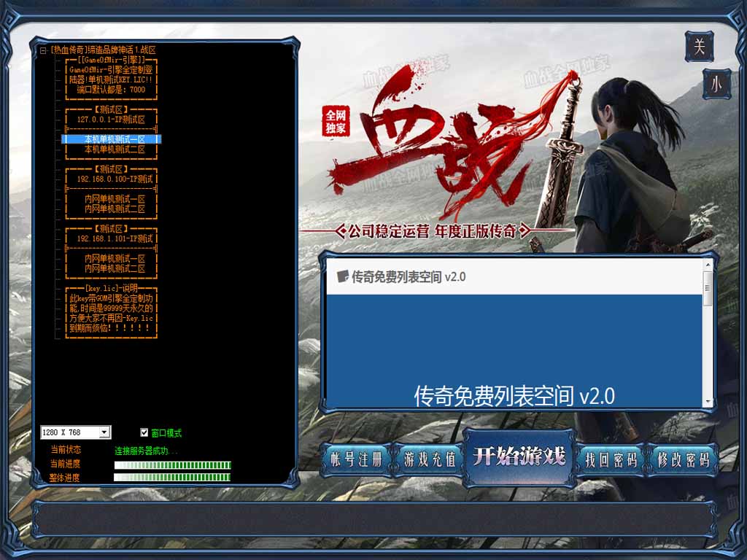Select the 本机单机测试二区 server entry
747x560 pixels.
click(x=114, y=149)
